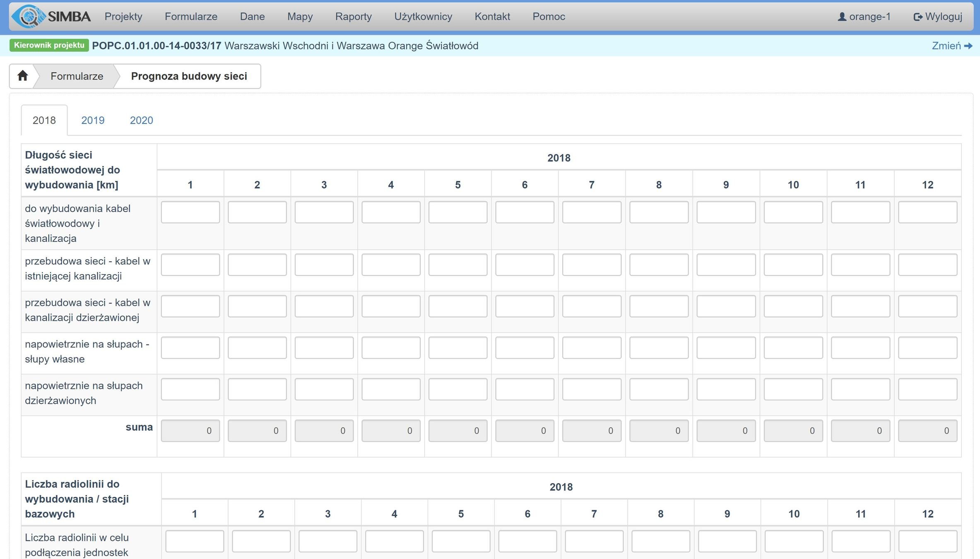Click month 3 field for słupy własne row
Screen dimensions: 980x559
(x=324, y=347)
